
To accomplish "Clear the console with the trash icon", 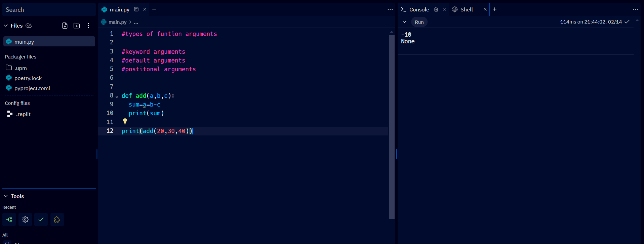I will [436, 9].
